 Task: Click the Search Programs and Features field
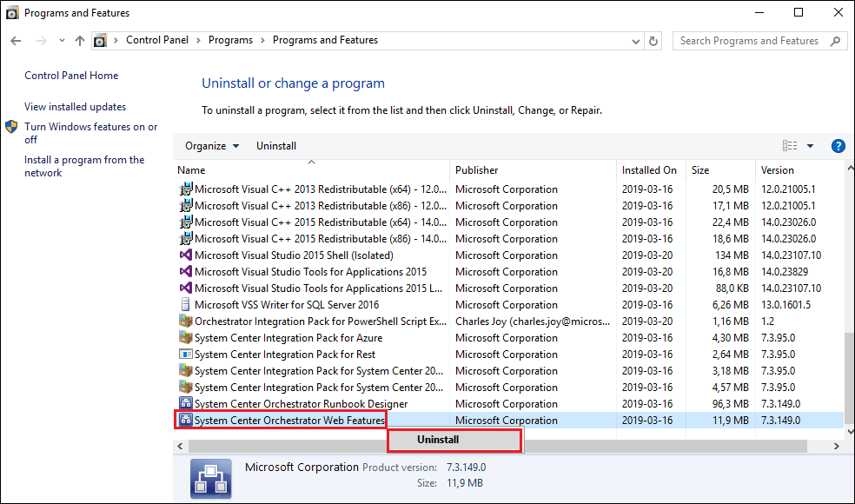tap(760, 41)
